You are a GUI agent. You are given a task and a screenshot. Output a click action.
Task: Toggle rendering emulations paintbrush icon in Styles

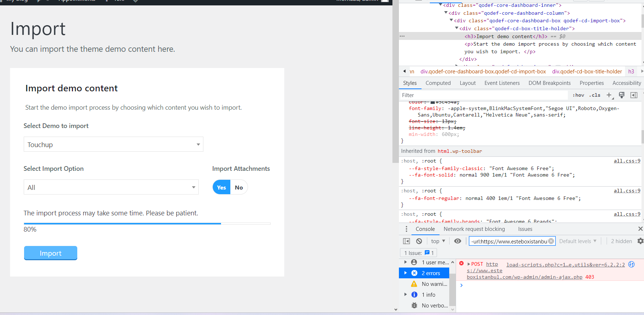tap(622, 95)
